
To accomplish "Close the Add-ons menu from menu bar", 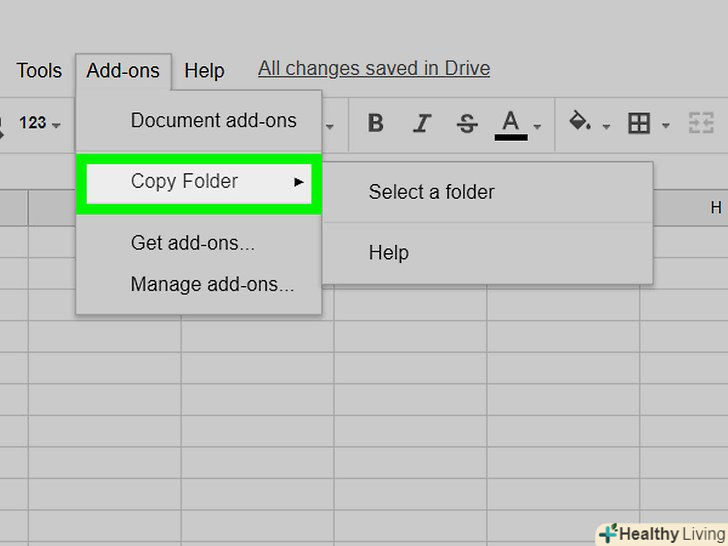I will click(x=123, y=71).
